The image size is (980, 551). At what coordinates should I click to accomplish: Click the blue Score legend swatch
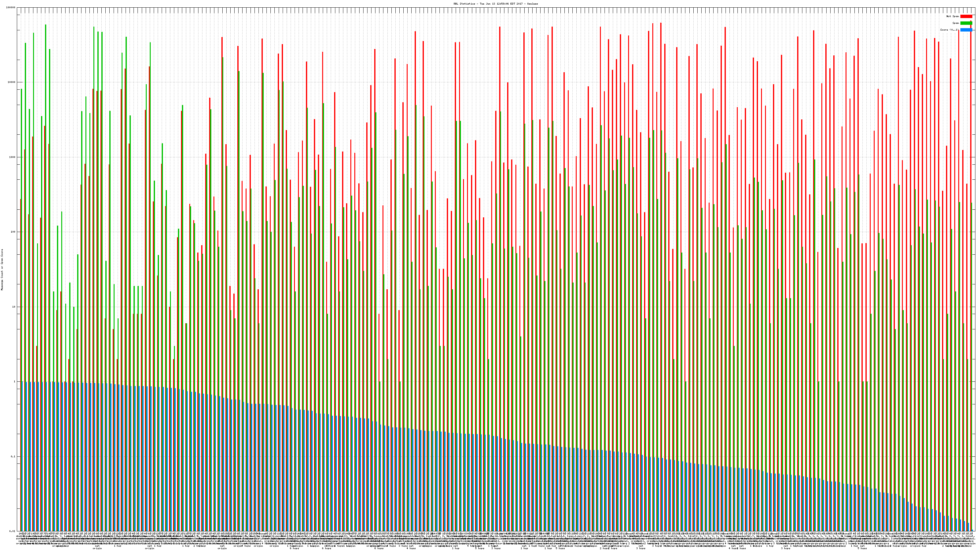[x=966, y=30]
